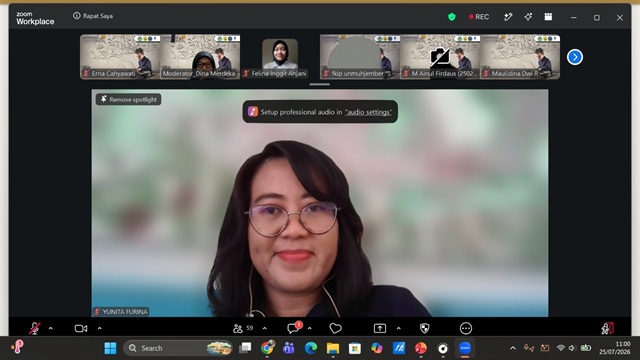Select Moderator_Dina Merdeka's video thumbnail
Screen dimensions: 640x360
point(200,57)
